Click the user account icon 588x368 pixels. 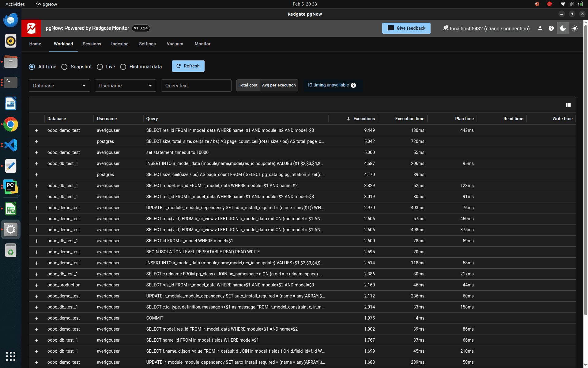(540, 28)
